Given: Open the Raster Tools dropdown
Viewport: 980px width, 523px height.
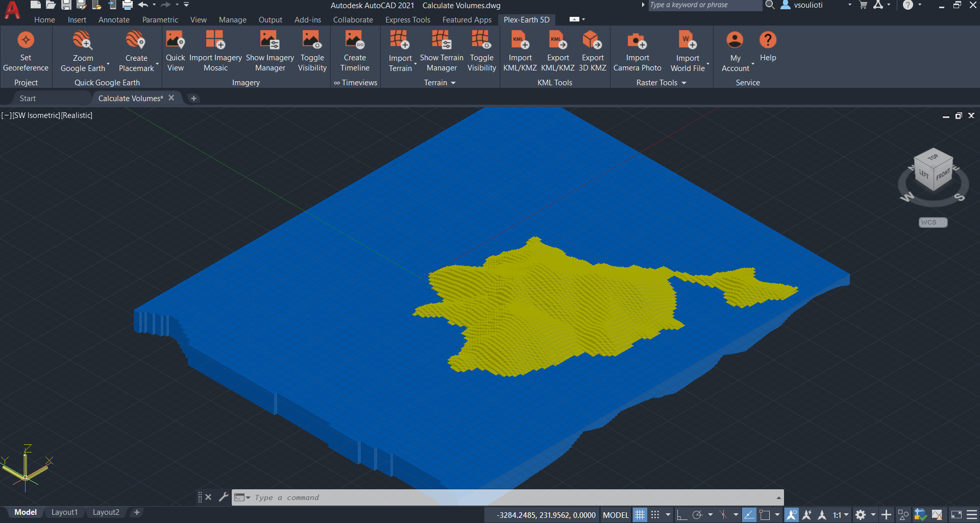Looking at the screenshot, I should click(684, 82).
